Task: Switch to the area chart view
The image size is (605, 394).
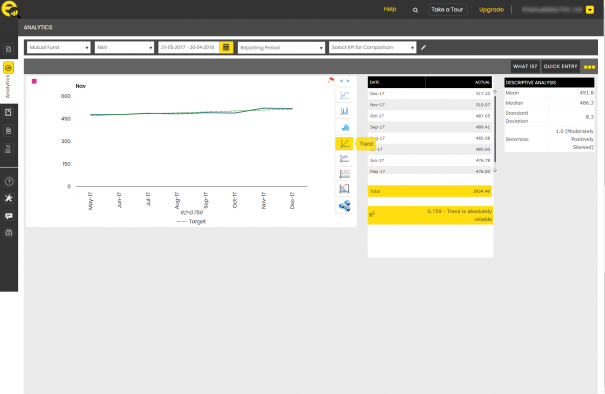Action: 344,127
